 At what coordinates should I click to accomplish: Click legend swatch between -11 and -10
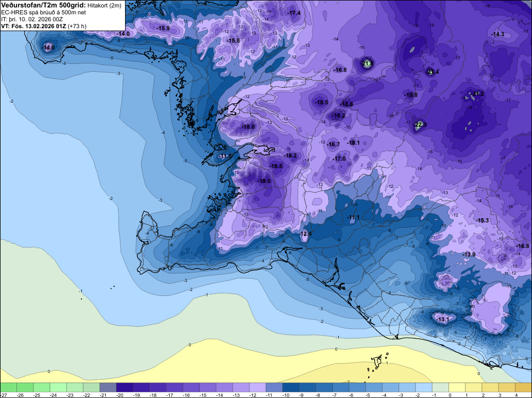(x=274, y=387)
